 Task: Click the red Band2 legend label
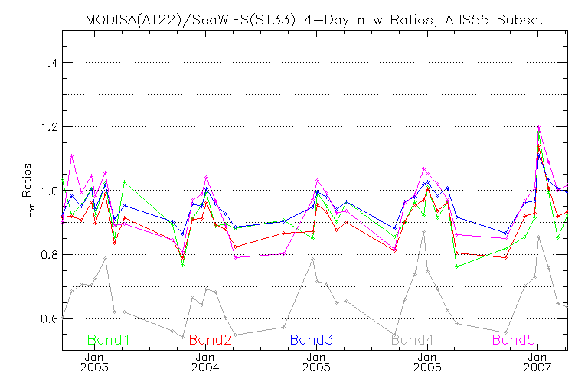[211, 340]
